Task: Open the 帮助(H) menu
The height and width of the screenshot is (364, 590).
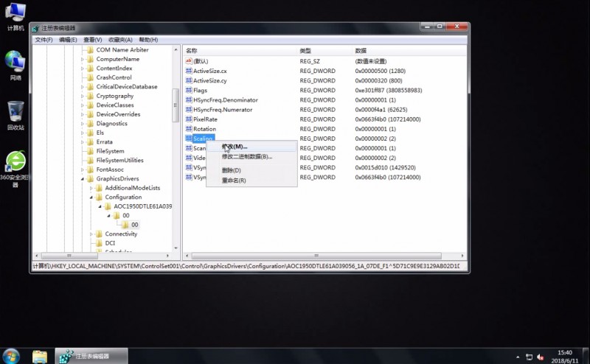Action: pyautogui.click(x=148, y=40)
